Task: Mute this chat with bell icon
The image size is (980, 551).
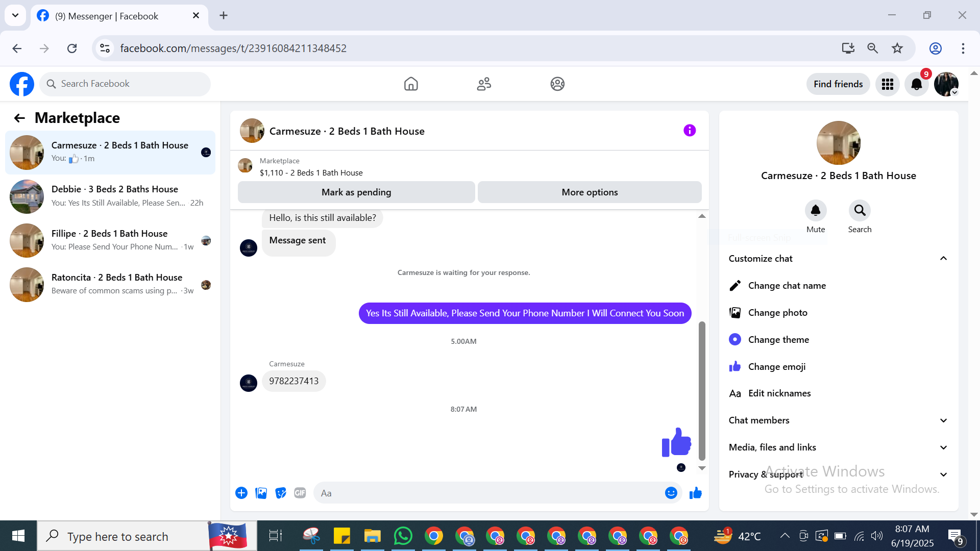Action: (816, 210)
